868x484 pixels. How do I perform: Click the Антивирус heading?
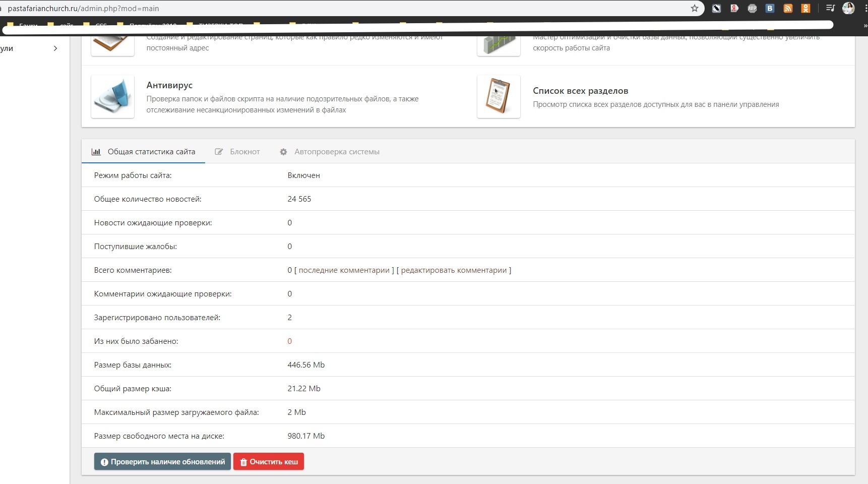169,85
